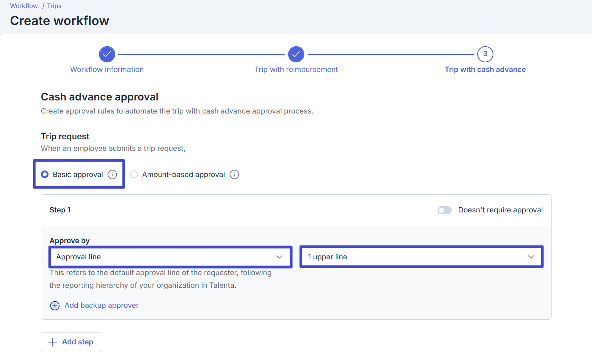Click the plus circle icon for backup approver

click(55, 306)
